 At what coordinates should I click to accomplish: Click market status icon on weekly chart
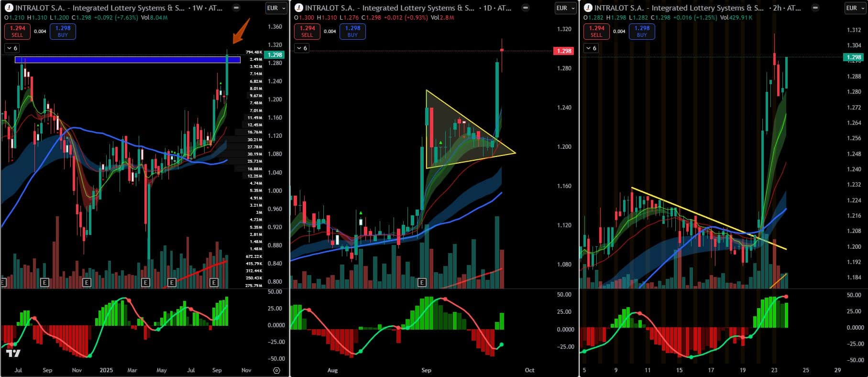tap(236, 8)
